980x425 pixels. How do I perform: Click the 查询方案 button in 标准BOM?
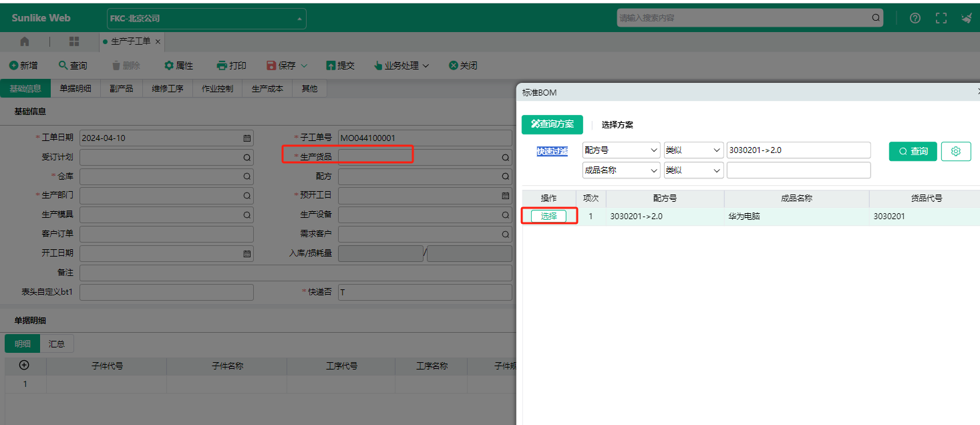552,124
